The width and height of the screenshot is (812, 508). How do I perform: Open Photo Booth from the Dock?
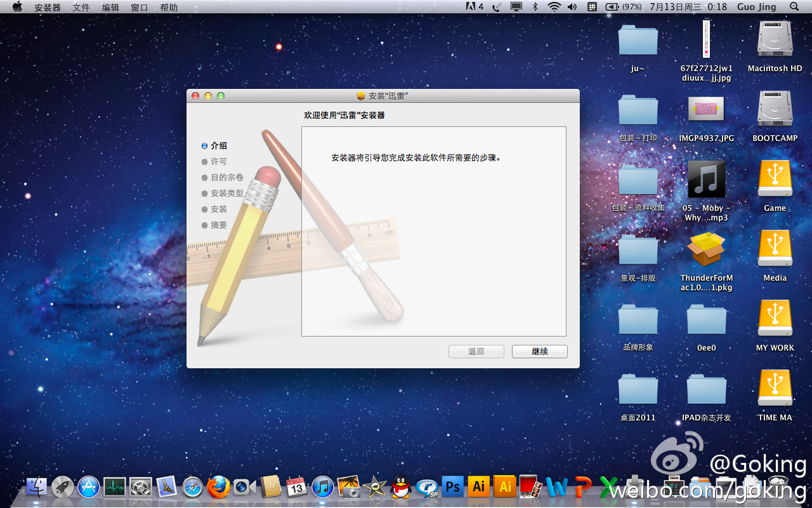[x=530, y=487]
